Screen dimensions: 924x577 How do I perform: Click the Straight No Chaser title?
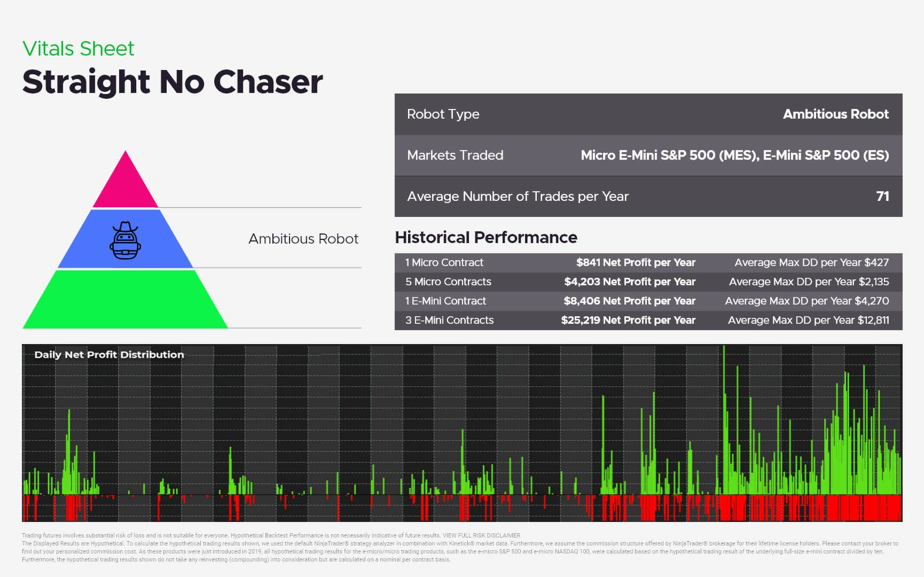[x=173, y=82]
